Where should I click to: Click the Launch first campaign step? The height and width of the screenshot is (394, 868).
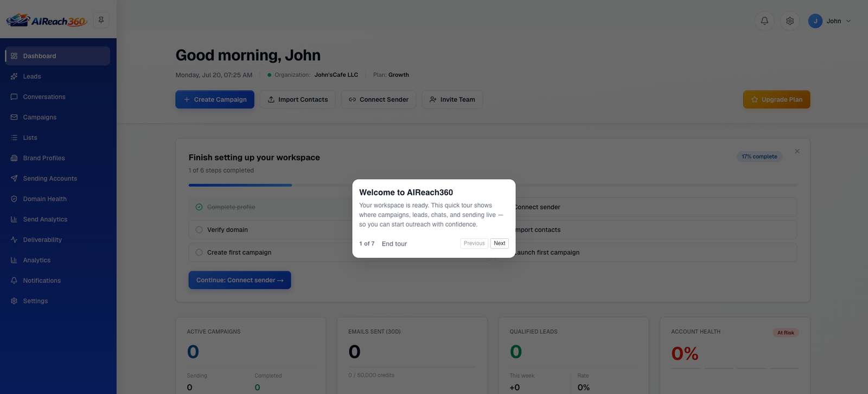pos(646,252)
